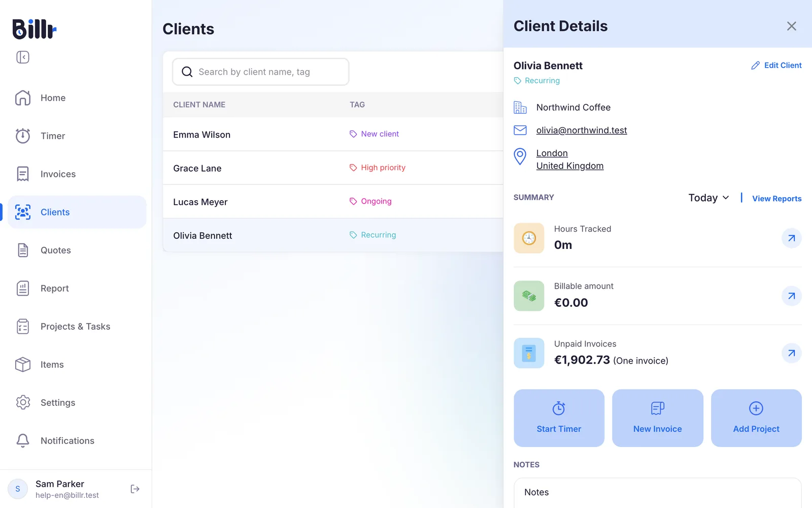The width and height of the screenshot is (812, 508).
Task: Expand the Today period dropdown
Action: tap(709, 198)
